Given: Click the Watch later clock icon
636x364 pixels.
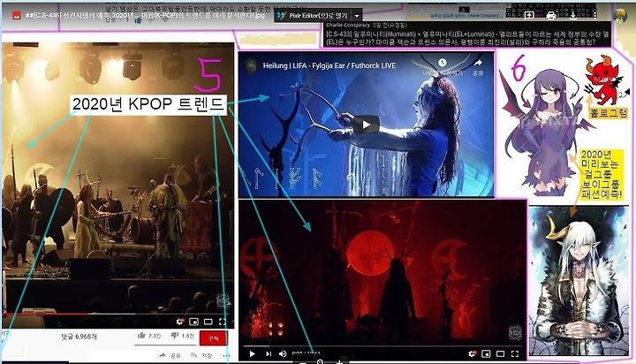Looking at the screenshot, I should 443,63.
